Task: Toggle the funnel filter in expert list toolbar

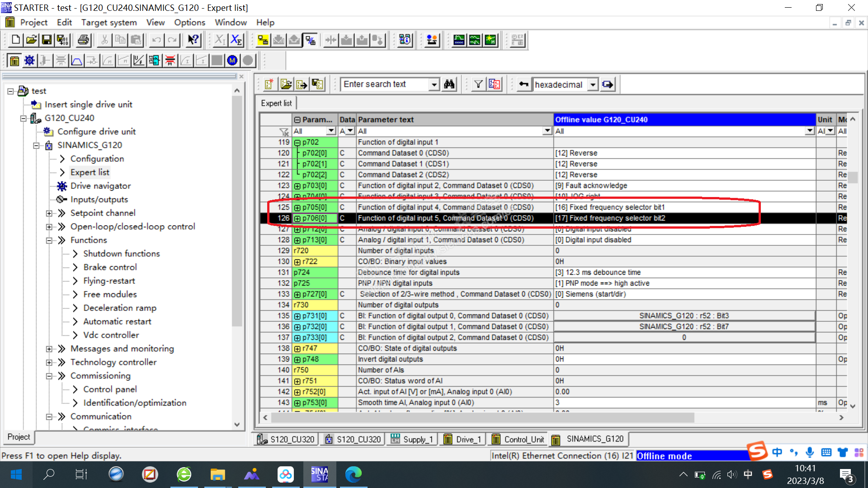Action: point(478,84)
